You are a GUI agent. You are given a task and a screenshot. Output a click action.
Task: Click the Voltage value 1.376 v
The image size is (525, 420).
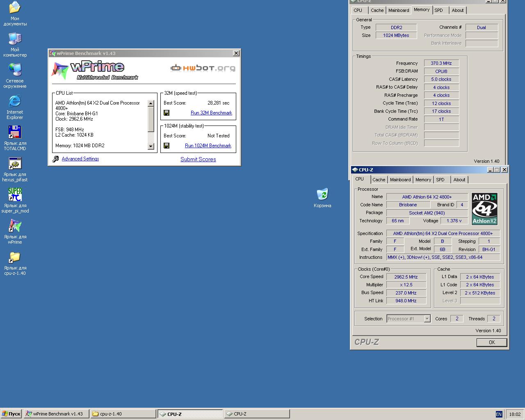coord(454,221)
